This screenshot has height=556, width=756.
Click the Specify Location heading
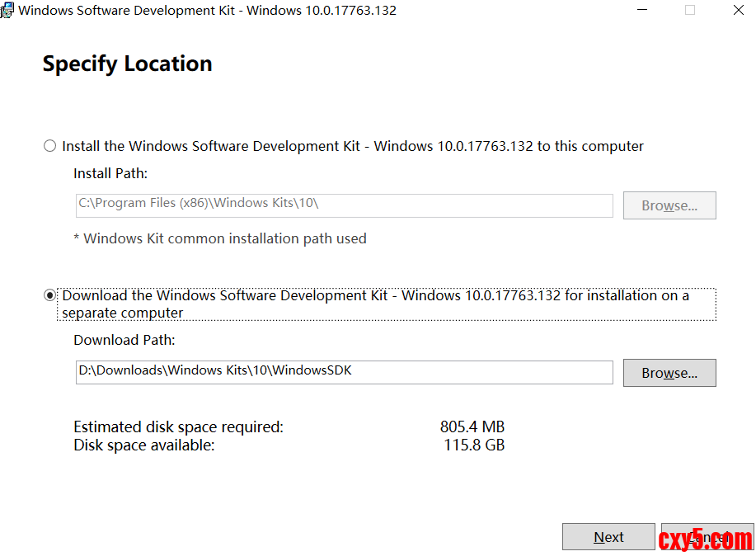pyautogui.click(x=127, y=64)
